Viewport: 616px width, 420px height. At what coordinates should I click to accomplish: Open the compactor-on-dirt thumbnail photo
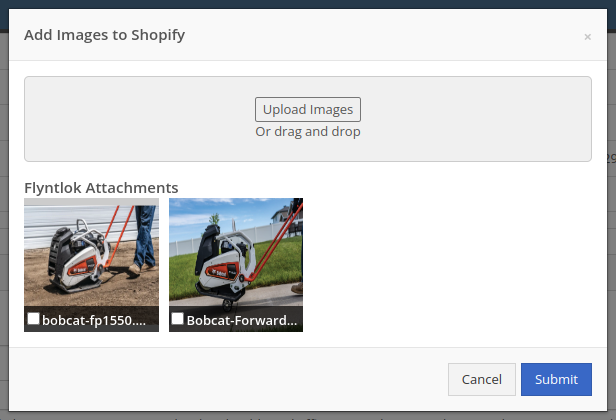click(x=91, y=252)
